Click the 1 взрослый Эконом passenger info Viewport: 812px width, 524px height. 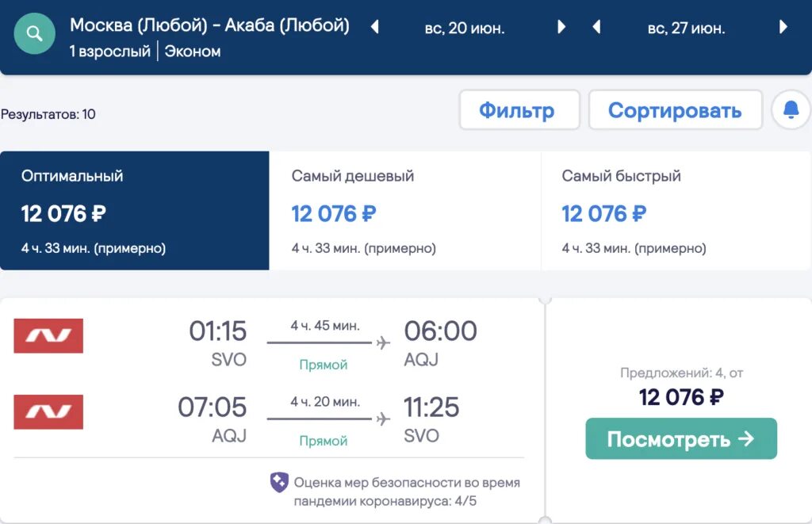(145, 52)
